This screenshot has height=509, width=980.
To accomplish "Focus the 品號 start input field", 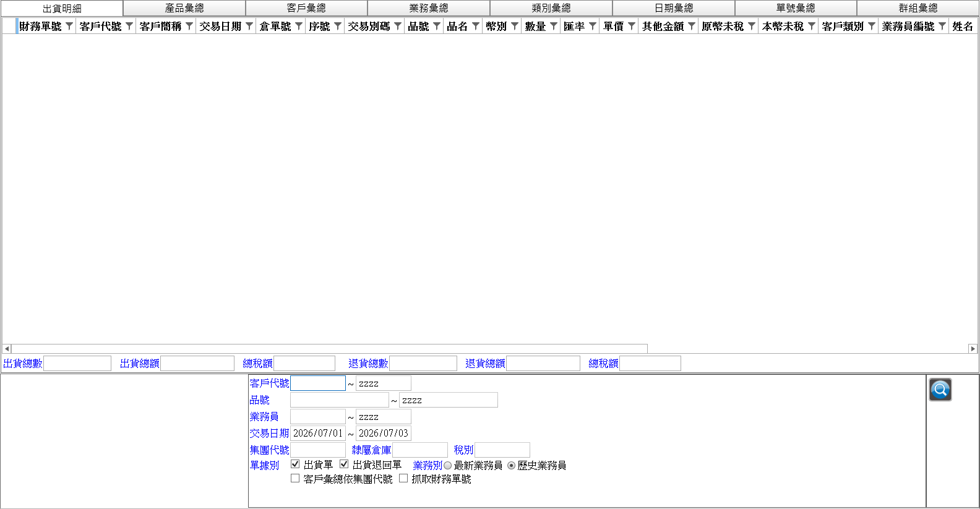I will [340, 400].
